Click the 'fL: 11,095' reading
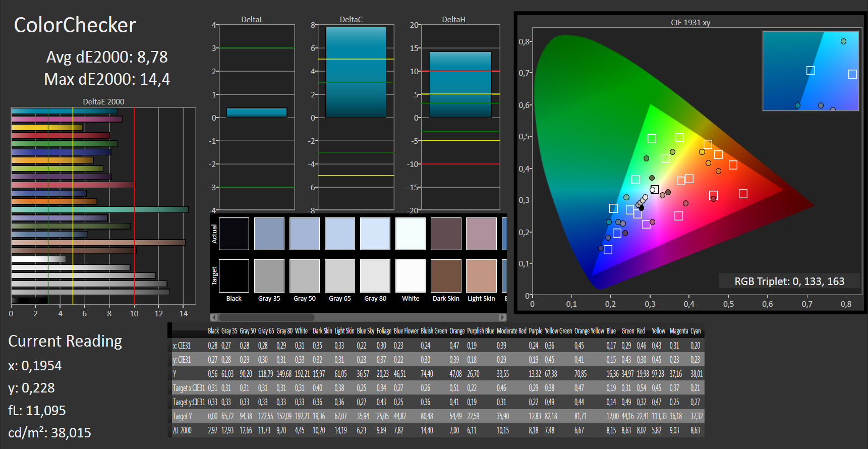868x449 pixels. (37, 410)
